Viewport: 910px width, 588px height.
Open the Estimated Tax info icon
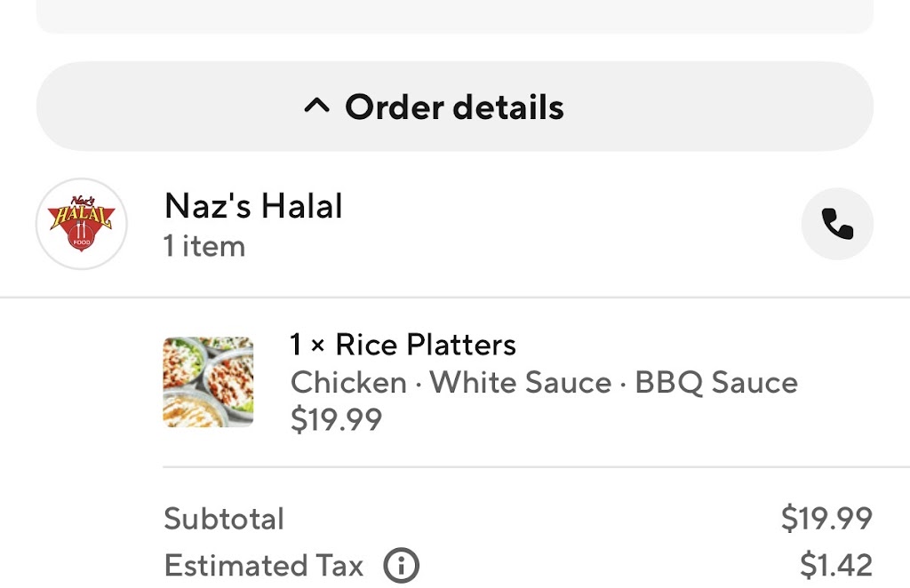401,566
